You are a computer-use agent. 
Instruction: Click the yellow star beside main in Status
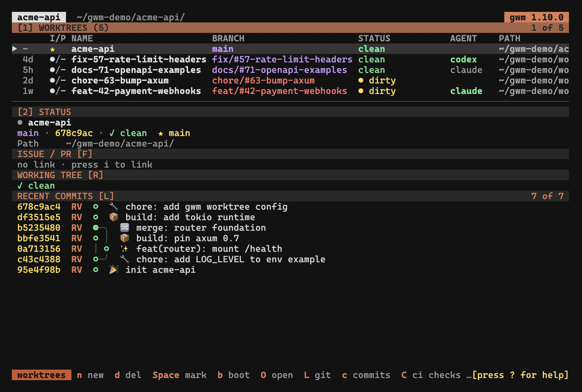pyautogui.click(x=161, y=133)
